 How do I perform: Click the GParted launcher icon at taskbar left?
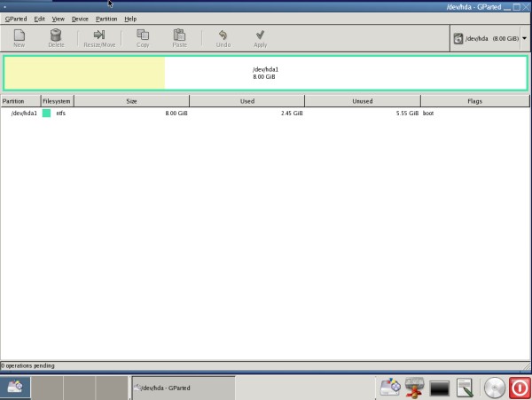point(15,387)
